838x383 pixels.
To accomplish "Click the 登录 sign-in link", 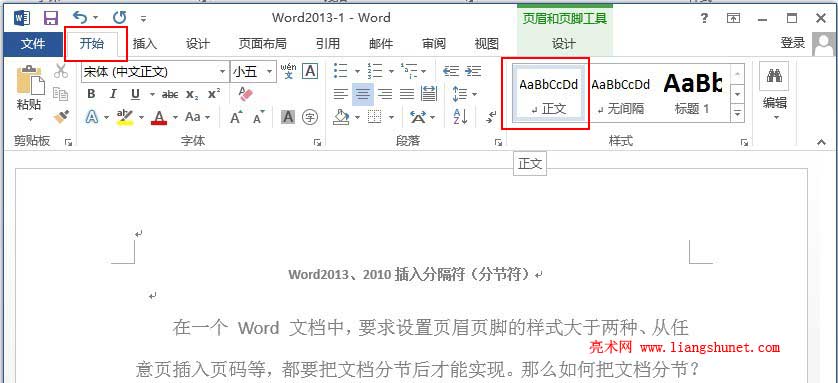I will [793, 43].
